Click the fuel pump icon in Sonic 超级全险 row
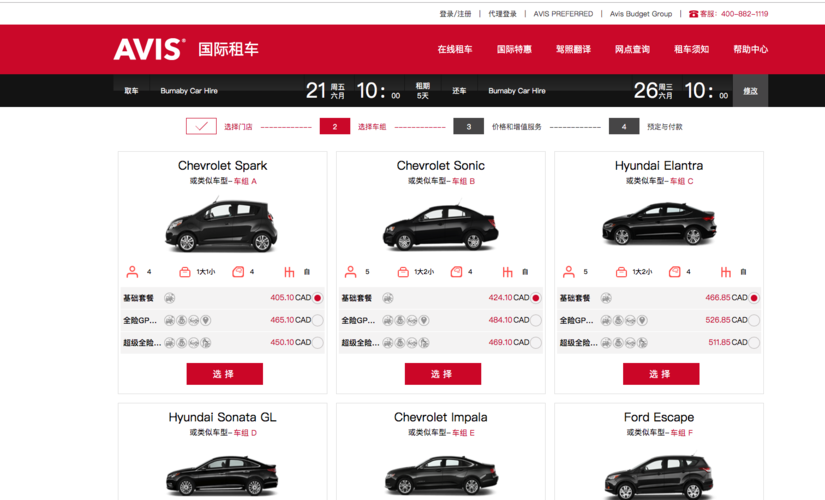This screenshot has height=500, width=825. 424,343
